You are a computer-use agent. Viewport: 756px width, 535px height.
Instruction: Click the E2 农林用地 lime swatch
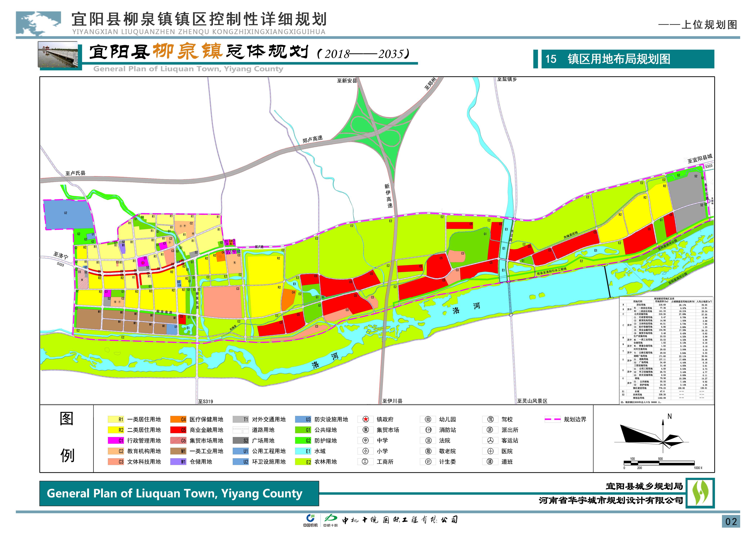coord(303,462)
